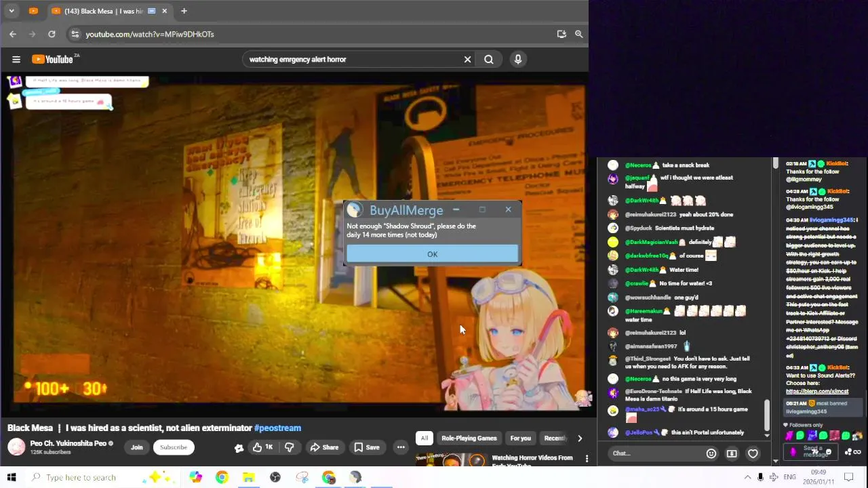Activate voice search microphone

click(518, 59)
